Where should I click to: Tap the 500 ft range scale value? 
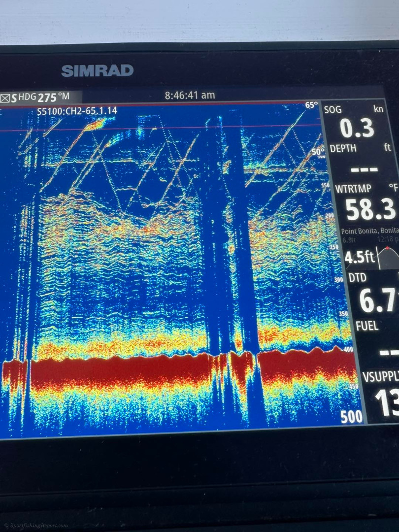pos(351,417)
